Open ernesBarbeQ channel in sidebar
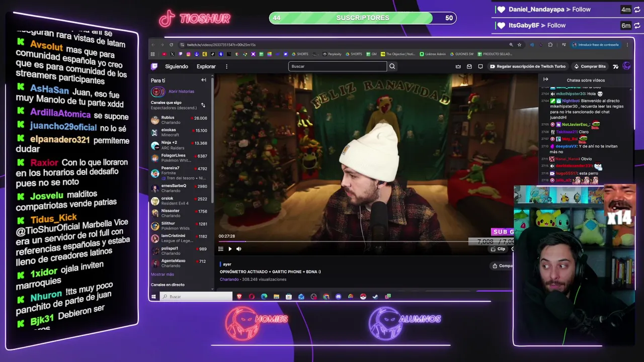 (179, 188)
